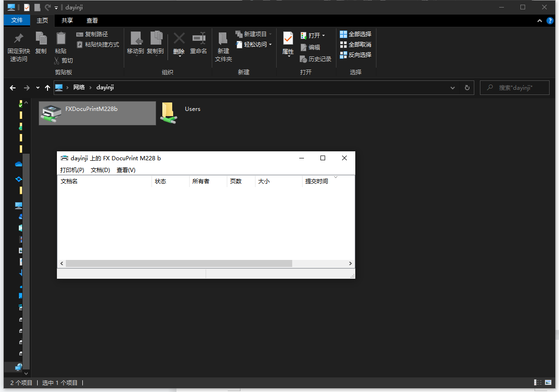Click the This PC icon in navigation pane
The height and width of the screenshot is (392, 559).
(x=18, y=205)
